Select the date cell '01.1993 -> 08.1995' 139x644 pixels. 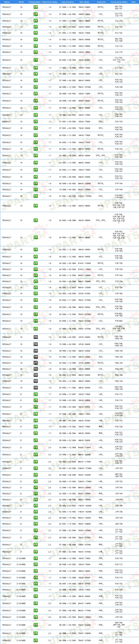pos(68,177)
